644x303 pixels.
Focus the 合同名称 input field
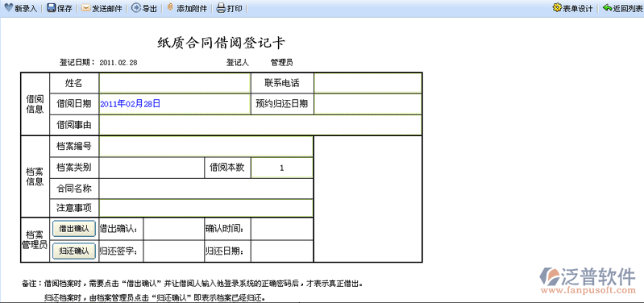(x=206, y=189)
